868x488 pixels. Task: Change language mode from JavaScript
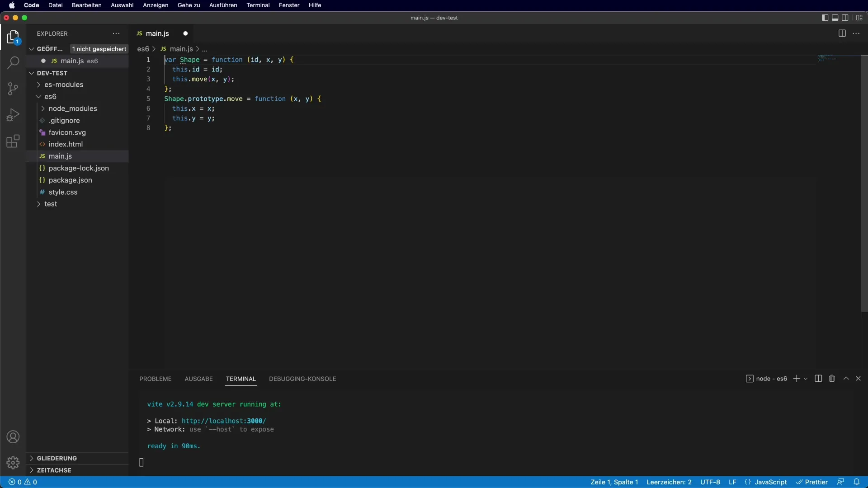[x=771, y=482]
